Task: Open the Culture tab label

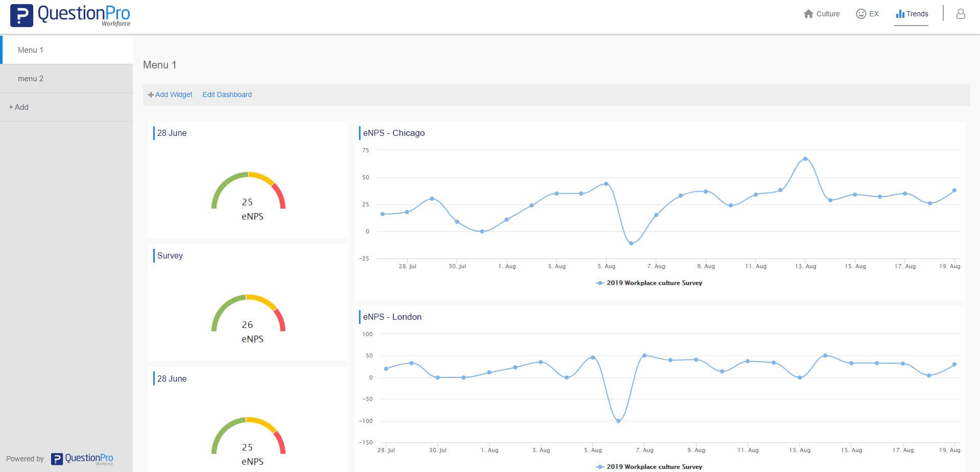Action: (828, 14)
